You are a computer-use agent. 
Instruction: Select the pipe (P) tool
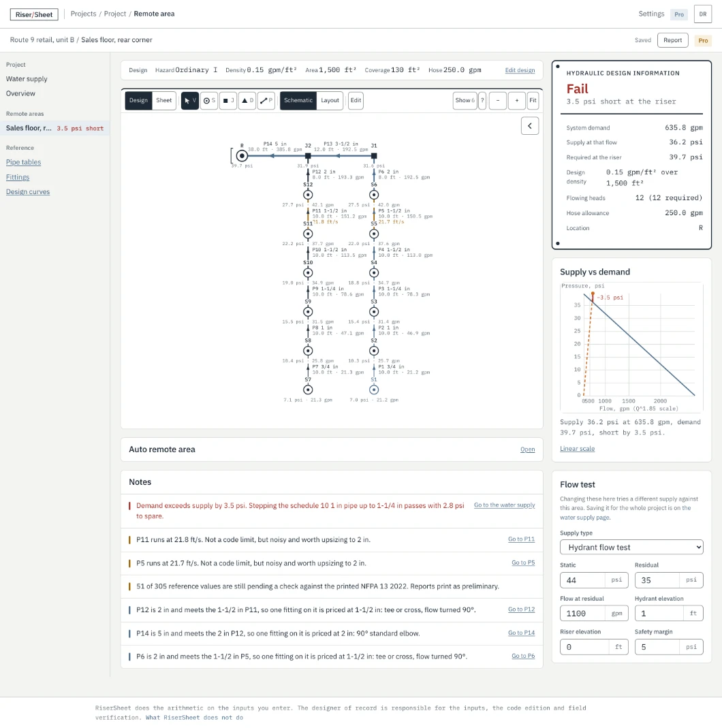pyautogui.click(x=266, y=101)
